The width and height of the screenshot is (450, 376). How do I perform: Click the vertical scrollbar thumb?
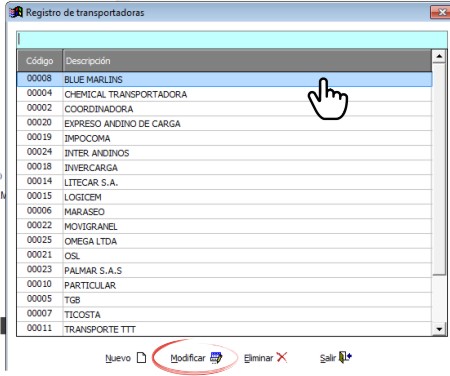click(439, 169)
